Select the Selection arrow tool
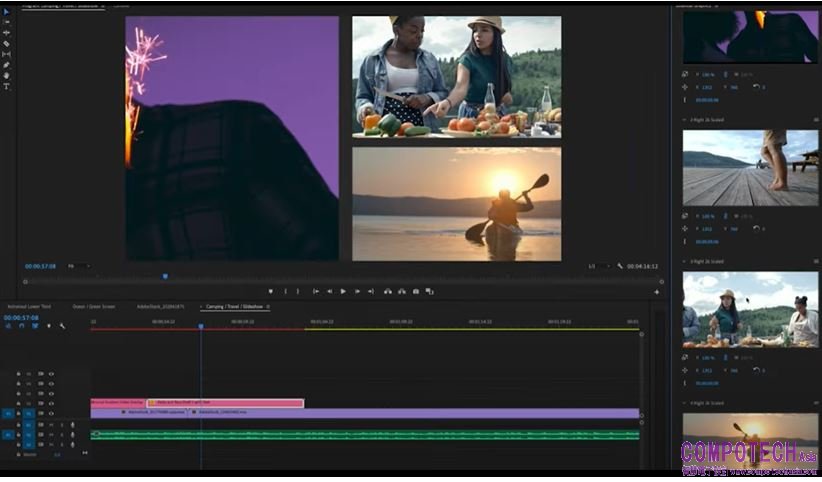Viewport: 822px width, 482px height. [6, 12]
